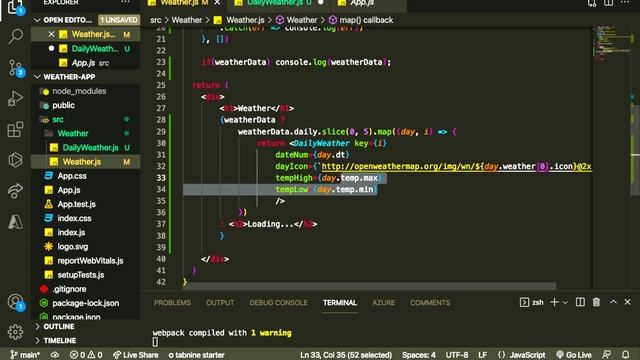The height and width of the screenshot is (360, 640).
Task: Open Run and Debug view
Action: pos(16,98)
